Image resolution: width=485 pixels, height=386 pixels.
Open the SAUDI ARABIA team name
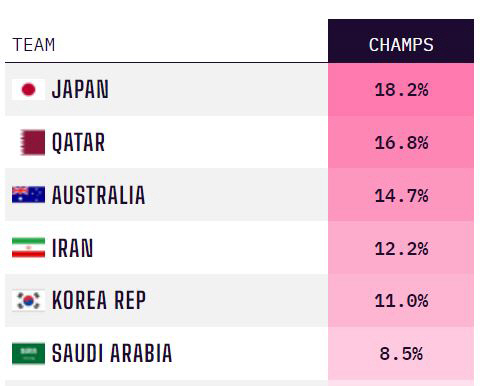[112, 353]
